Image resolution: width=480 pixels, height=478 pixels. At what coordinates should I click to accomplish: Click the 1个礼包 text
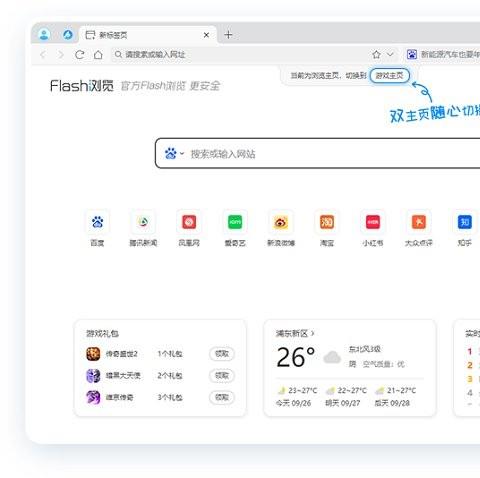pyautogui.click(x=170, y=354)
